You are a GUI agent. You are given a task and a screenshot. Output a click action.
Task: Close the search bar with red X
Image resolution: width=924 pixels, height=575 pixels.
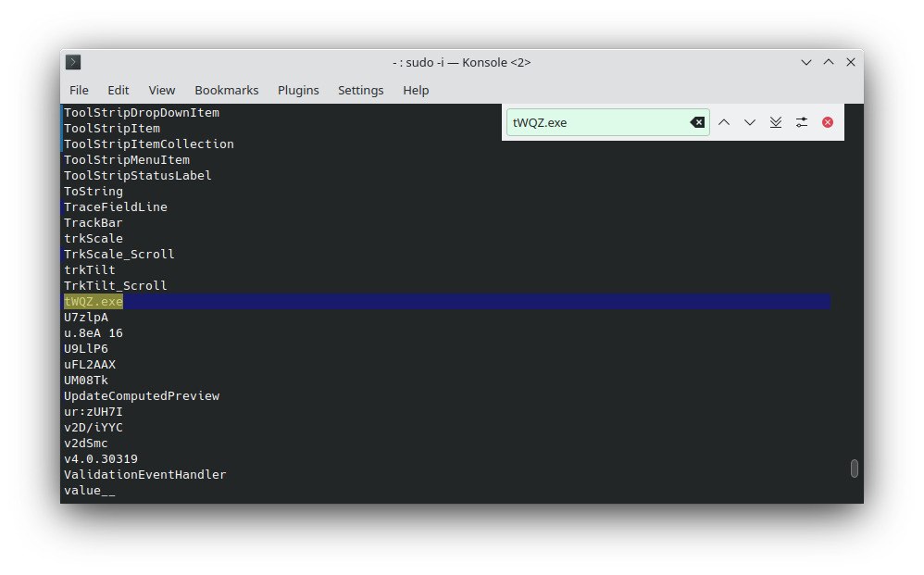828,122
